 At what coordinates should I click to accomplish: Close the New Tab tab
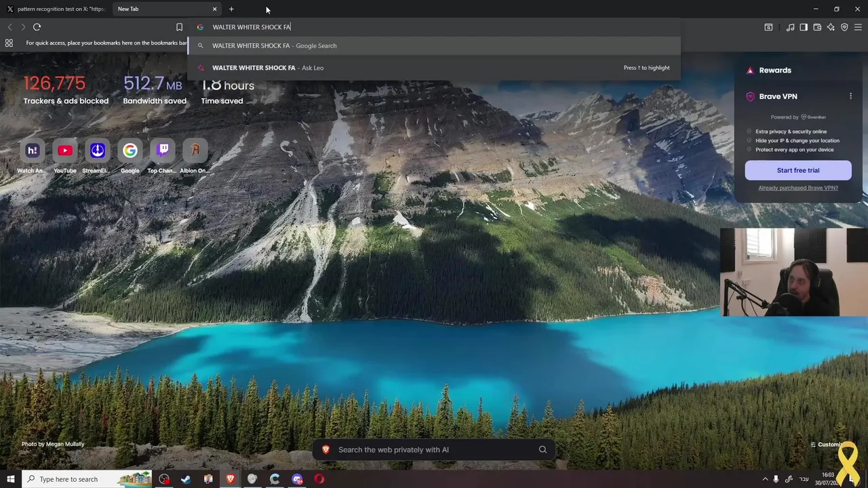(x=215, y=9)
